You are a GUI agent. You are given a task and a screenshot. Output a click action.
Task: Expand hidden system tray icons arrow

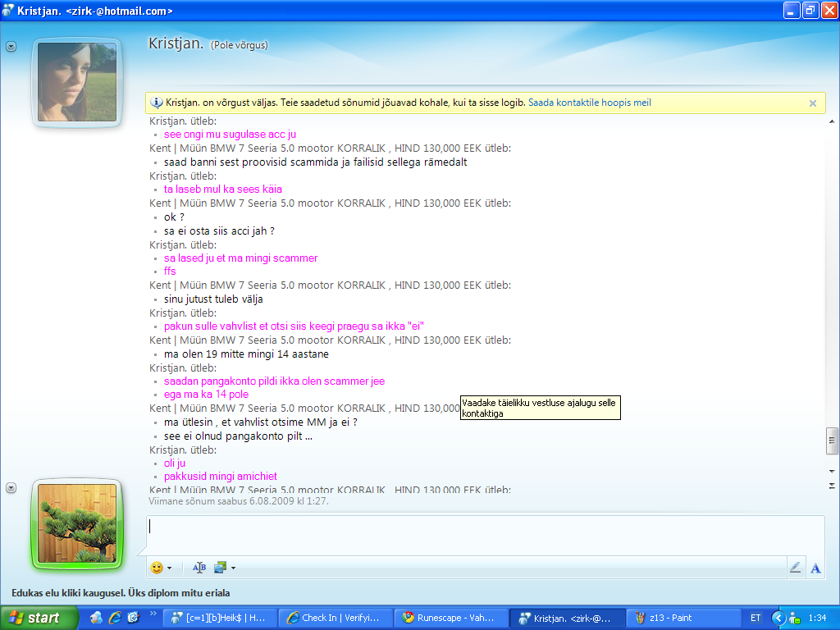[777, 618]
